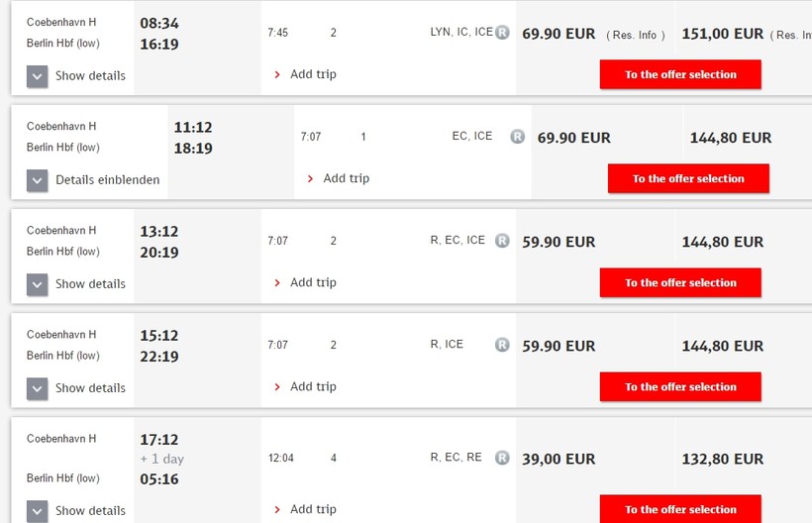This screenshot has height=523, width=812.
Task: Add trip for the 11:12 connection
Action: tap(338, 178)
